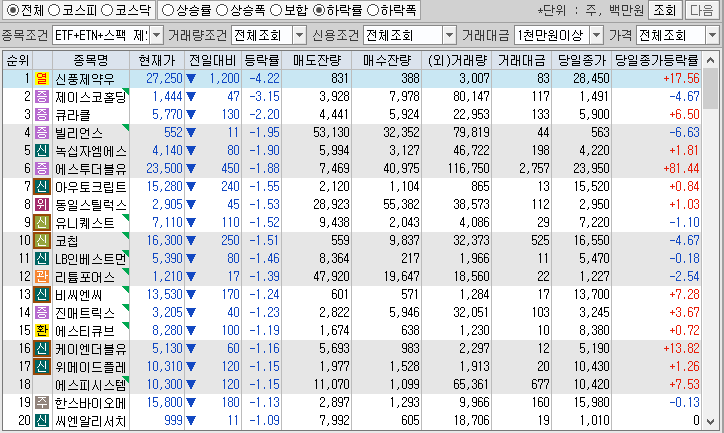Click 케이엔더블유 closing change +13.82
Image resolution: width=724 pixels, height=433 pixels.
click(x=681, y=349)
